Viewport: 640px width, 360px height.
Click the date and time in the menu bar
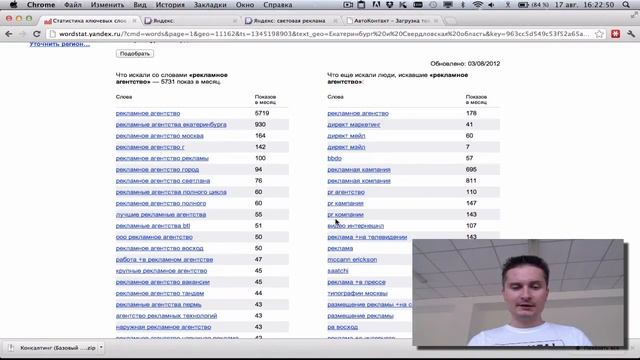coord(584,5)
